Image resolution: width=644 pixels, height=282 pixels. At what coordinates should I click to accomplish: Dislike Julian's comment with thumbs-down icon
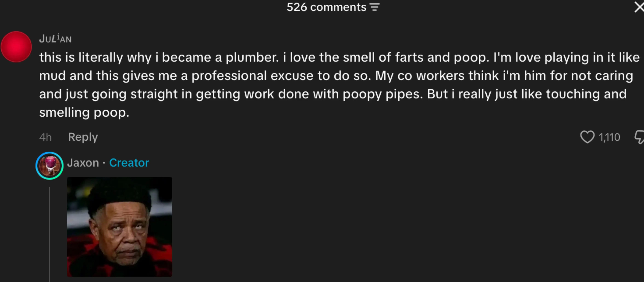click(639, 137)
